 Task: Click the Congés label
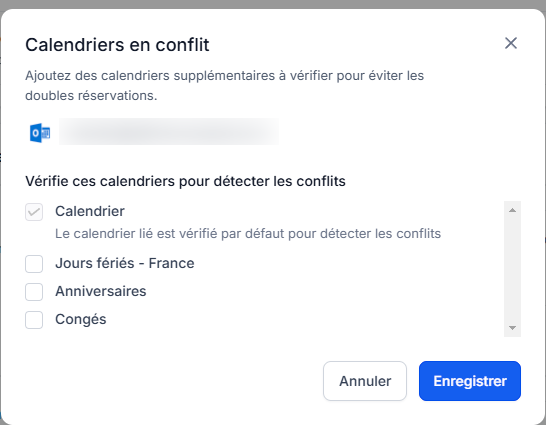pos(81,319)
